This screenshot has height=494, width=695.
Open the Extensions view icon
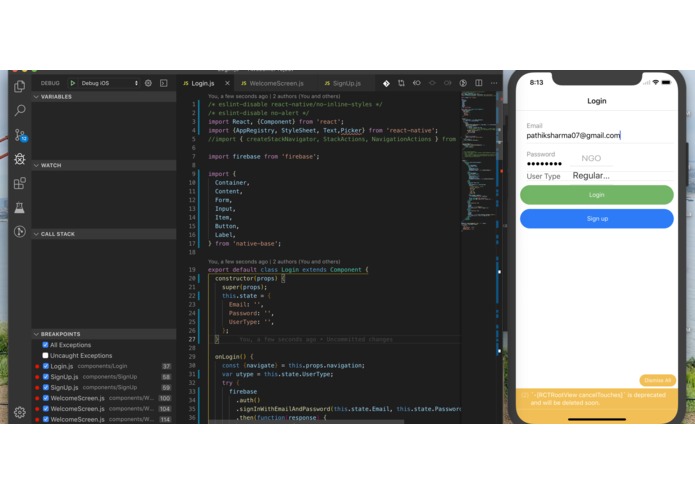click(20, 183)
